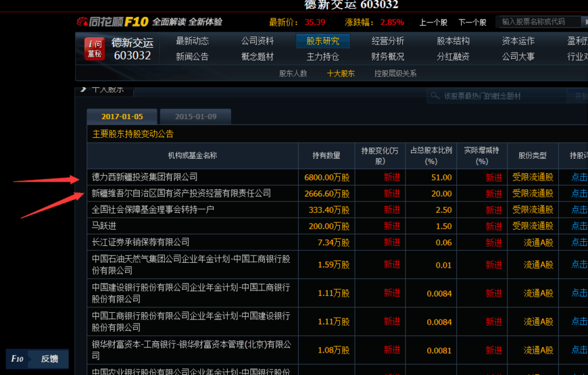Click 点击 link for 长江证券承销保荐有限公司

579,243
